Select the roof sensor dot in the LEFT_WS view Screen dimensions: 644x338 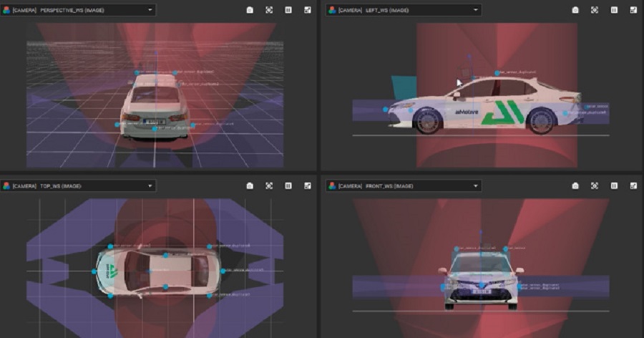click(x=497, y=73)
